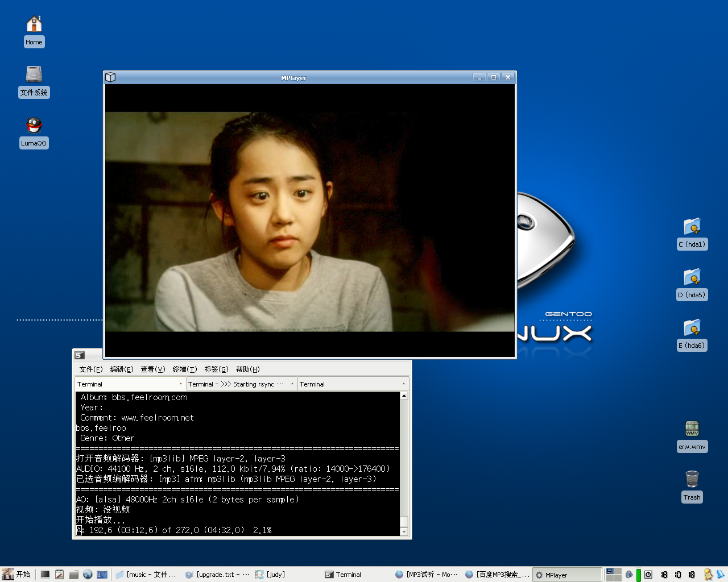Close the 'Starting rsync' Terminal tab
This screenshot has height=582, width=728.
pyautogui.click(x=292, y=384)
